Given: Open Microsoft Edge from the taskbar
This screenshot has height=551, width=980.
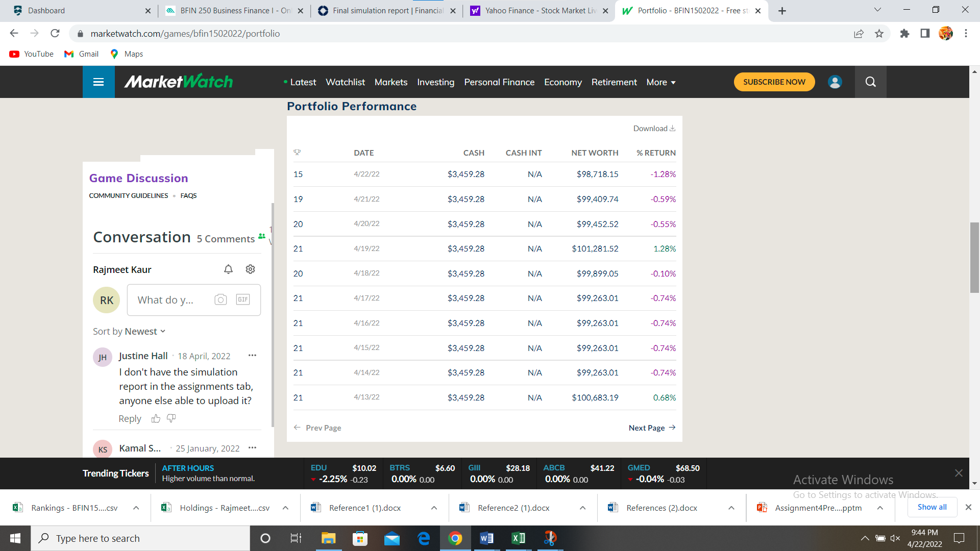Looking at the screenshot, I should [424, 538].
